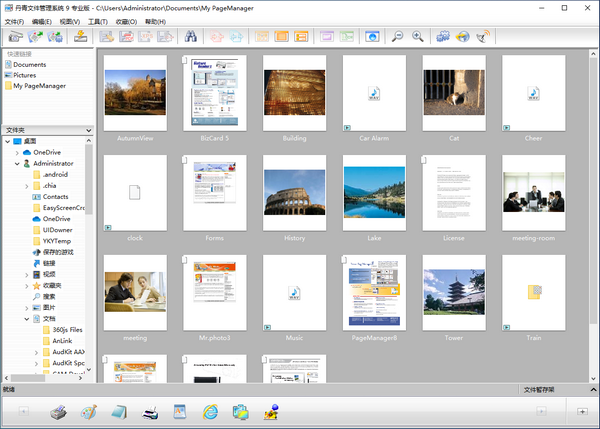Collapse the 桌面 tree node

pos(8,142)
